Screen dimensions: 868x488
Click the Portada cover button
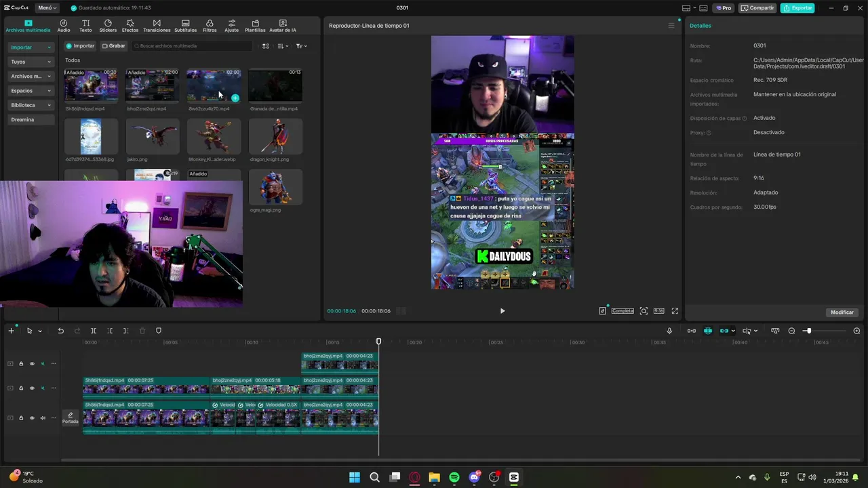point(71,418)
